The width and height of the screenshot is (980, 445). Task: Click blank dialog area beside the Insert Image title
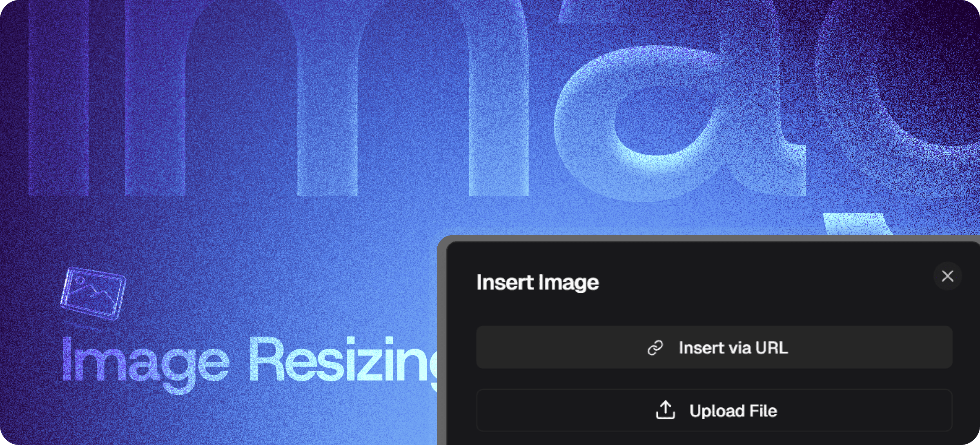click(x=764, y=282)
